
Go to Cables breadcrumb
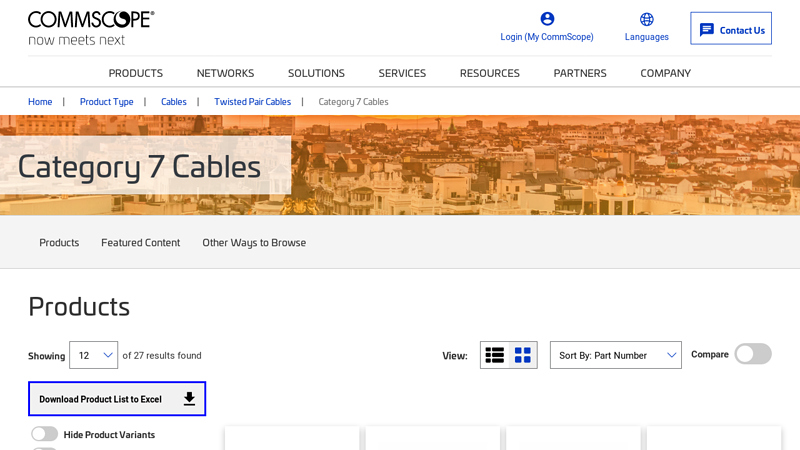tap(174, 102)
